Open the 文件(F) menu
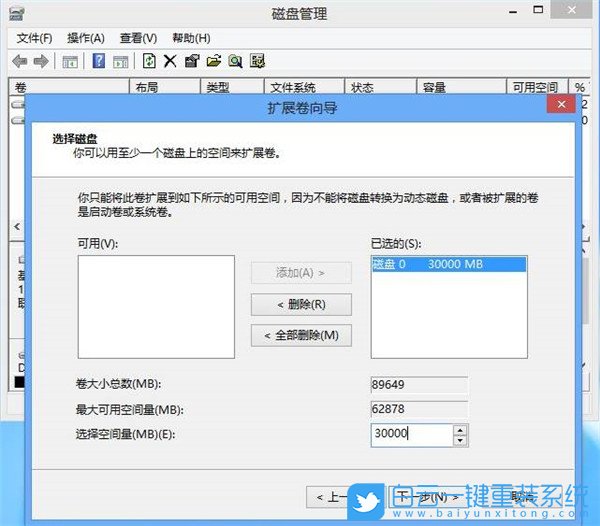 [x=34, y=38]
